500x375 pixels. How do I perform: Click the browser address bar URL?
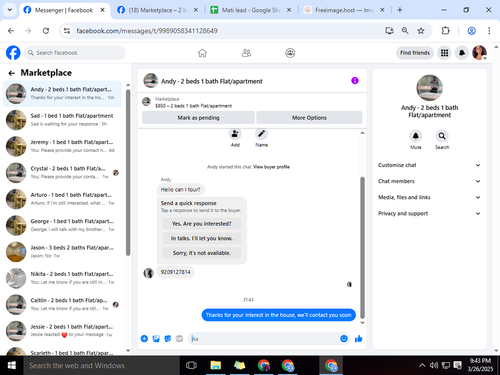click(x=147, y=31)
